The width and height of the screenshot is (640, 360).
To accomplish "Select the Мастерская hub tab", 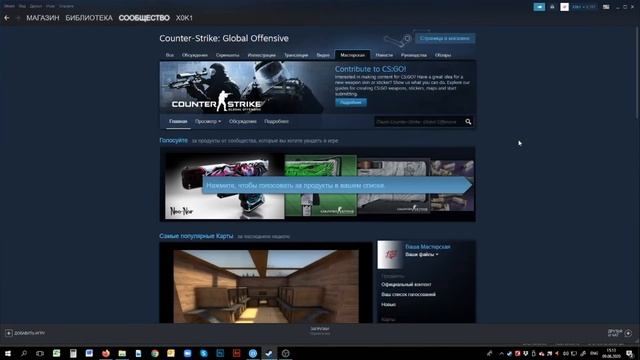I will pos(353,55).
